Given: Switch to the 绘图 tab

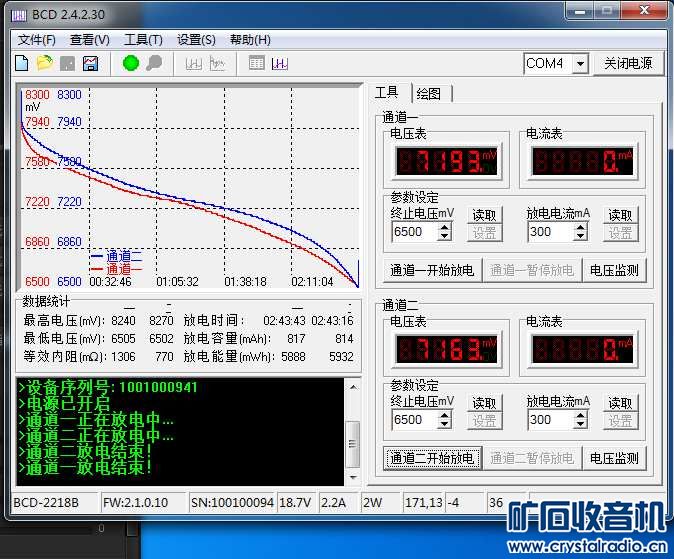Looking at the screenshot, I should [429, 93].
